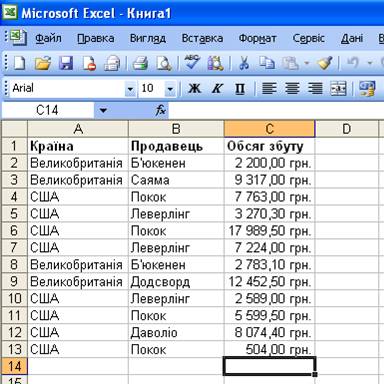Save the workbook with the floppy icon
This screenshot has height=384, width=384.
coord(66,63)
